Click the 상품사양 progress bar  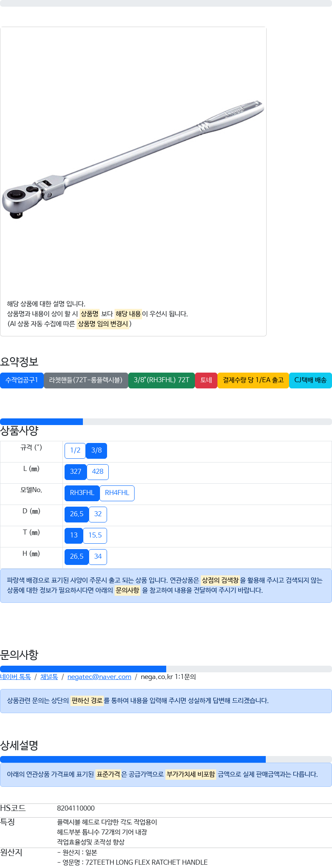(166, 422)
